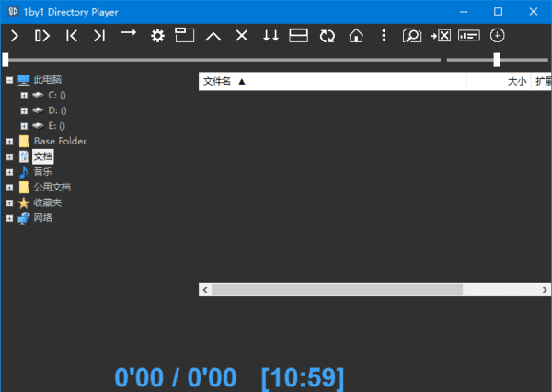
Task: Click the volume slider handle
Action: (497, 60)
